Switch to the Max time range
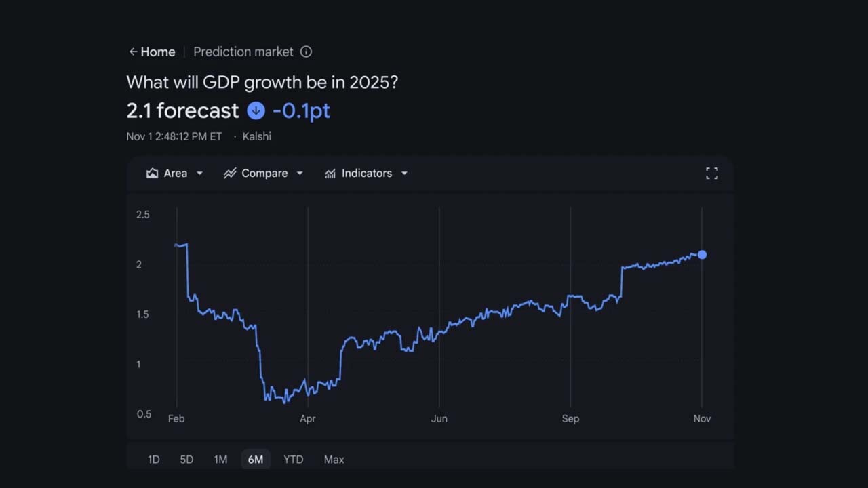The image size is (868, 488). tap(334, 459)
